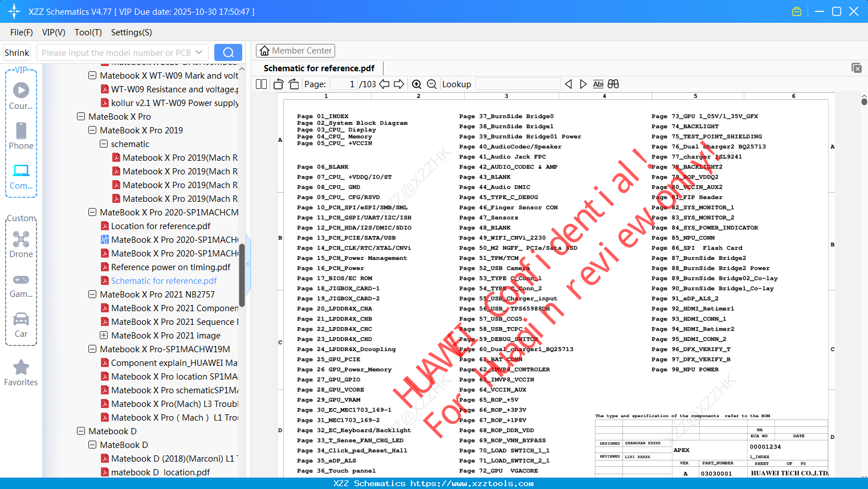Select the Phone category icon

click(21, 136)
